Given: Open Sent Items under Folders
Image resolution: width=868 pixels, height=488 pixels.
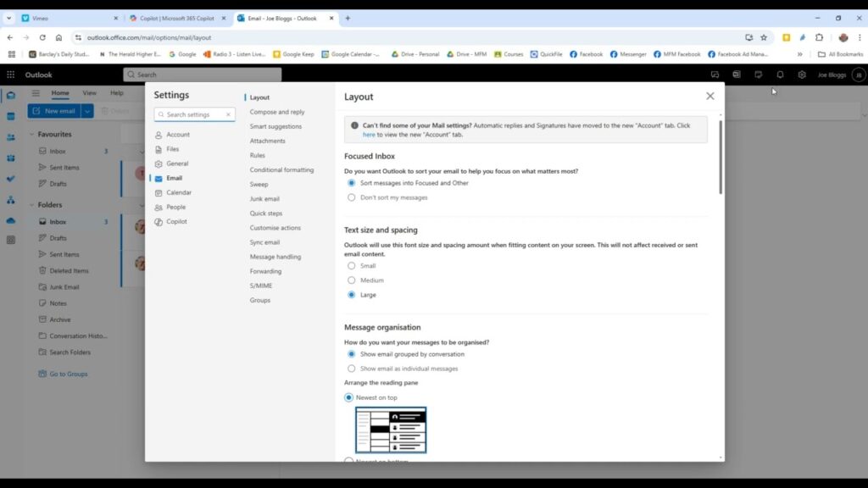Looking at the screenshot, I should (64, 254).
